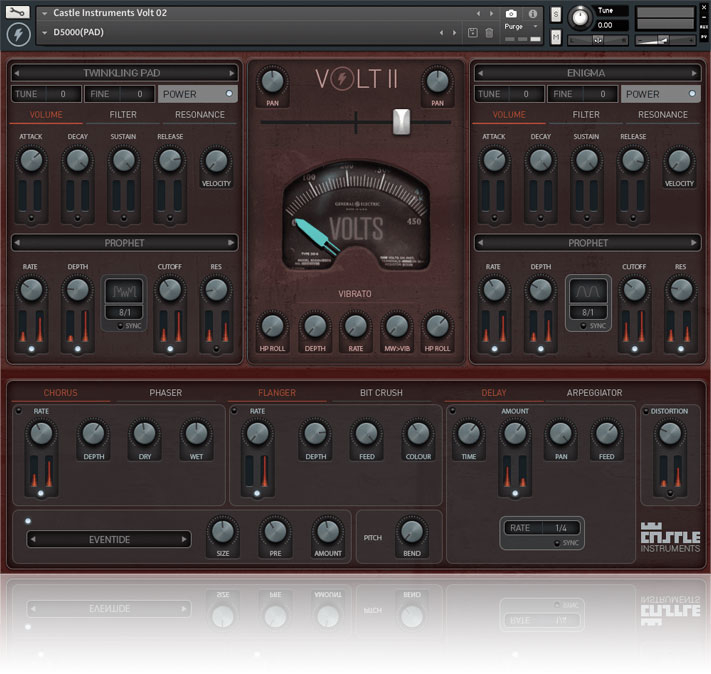Toggle POWER on the Twinkling Pad layer
Screen dimensions: 711x674
click(x=229, y=94)
